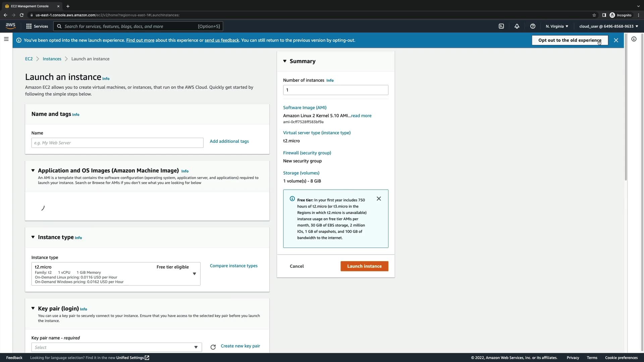Viewport: 644px width, 362px height.
Task: Close the new launch experience banner
Action: click(616, 40)
